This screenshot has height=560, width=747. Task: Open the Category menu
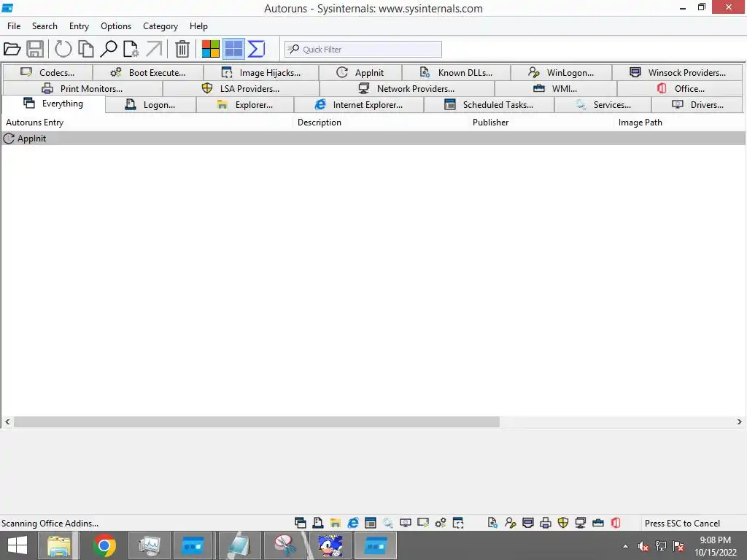pyautogui.click(x=160, y=26)
